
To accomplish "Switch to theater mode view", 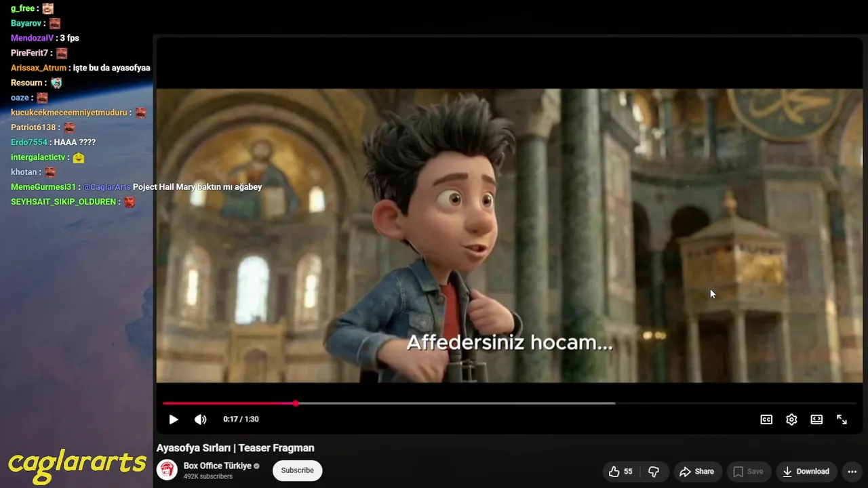I will [x=816, y=420].
